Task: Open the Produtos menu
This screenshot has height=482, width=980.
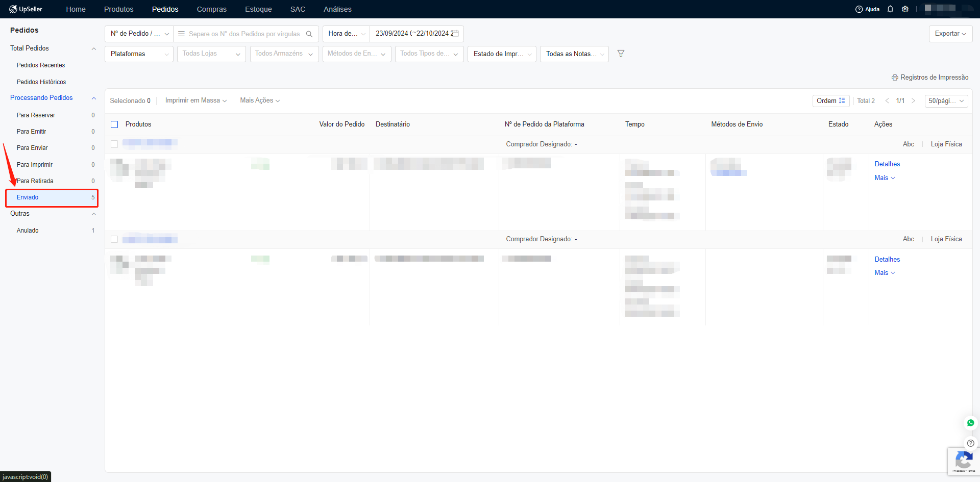Action: pyautogui.click(x=118, y=9)
